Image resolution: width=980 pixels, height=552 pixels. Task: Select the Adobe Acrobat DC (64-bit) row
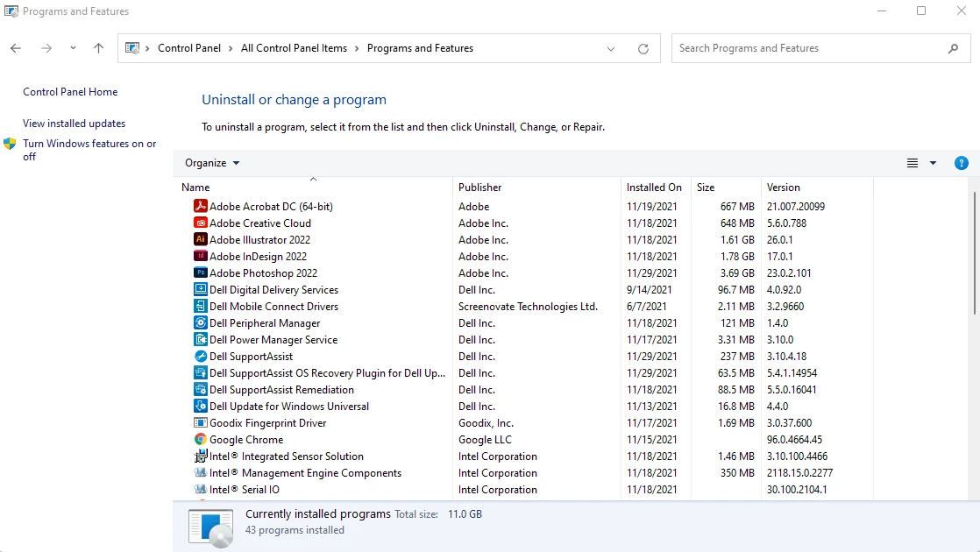click(x=522, y=206)
